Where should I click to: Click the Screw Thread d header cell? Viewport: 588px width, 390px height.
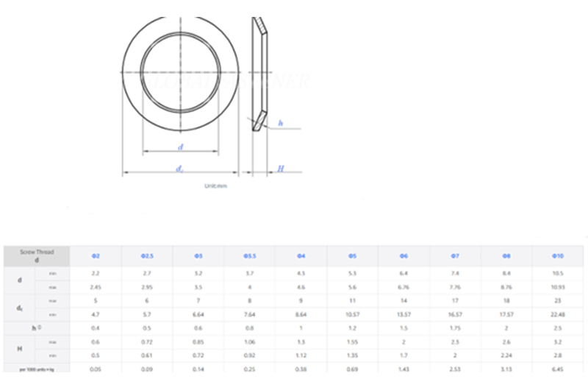pos(37,256)
